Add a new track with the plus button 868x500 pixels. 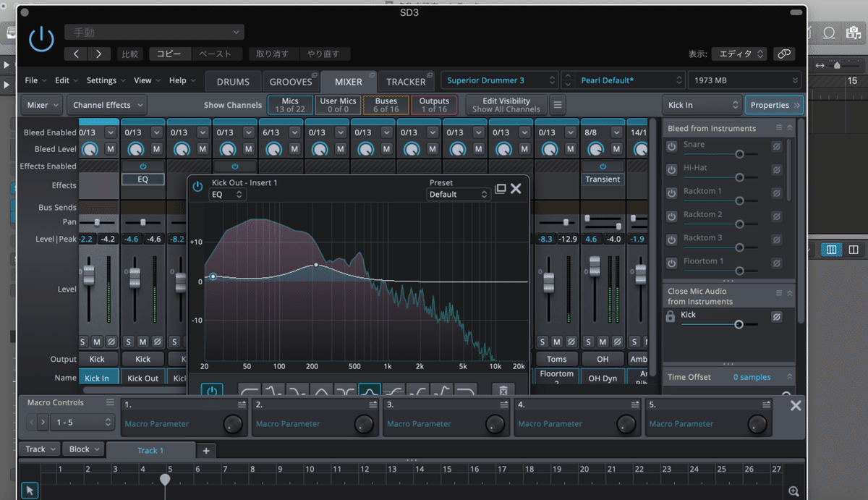click(x=206, y=451)
